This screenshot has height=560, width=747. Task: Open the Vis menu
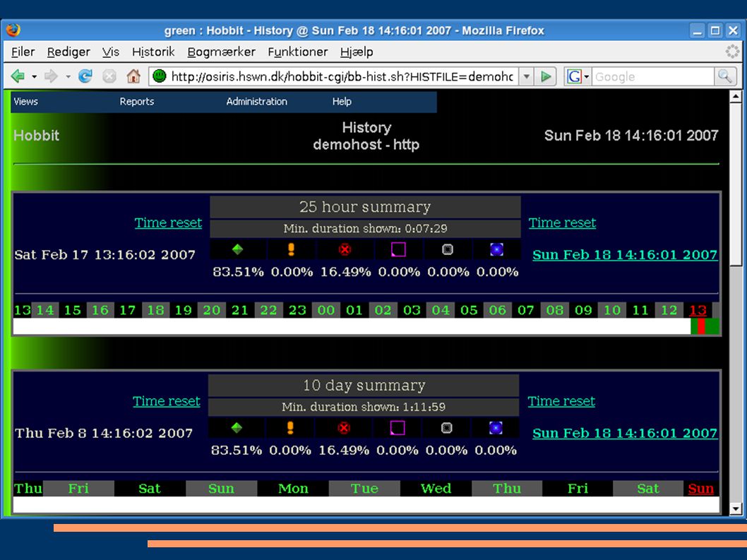(x=111, y=52)
